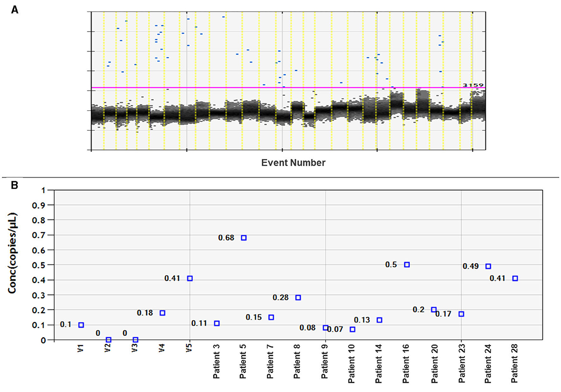Click the y-axis tick label 1

coord(44,190)
